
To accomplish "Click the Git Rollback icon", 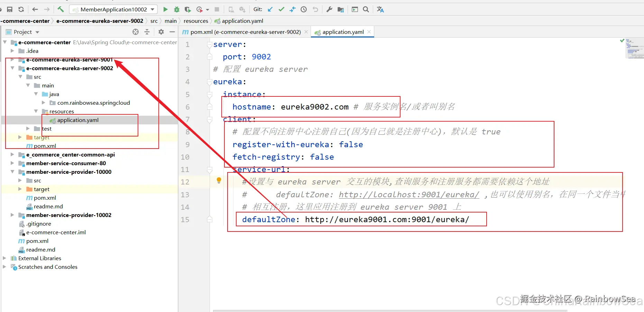I will point(315,9).
